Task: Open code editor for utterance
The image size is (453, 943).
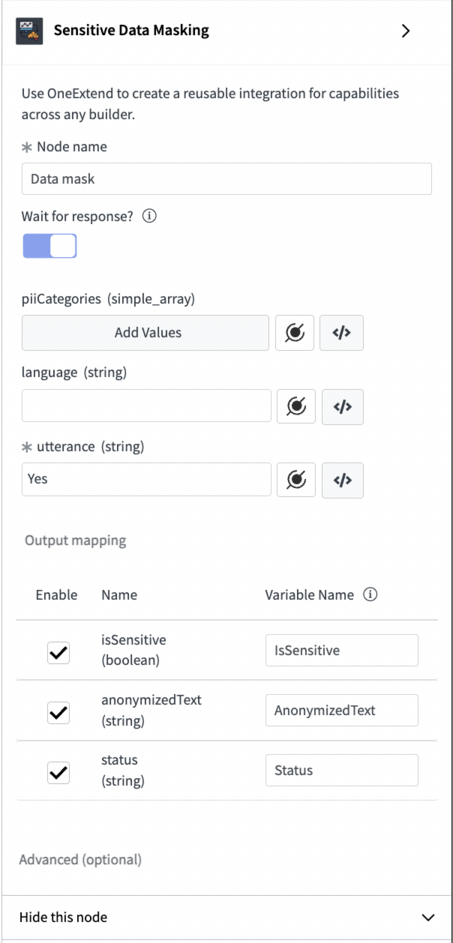Action: pos(342,479)
